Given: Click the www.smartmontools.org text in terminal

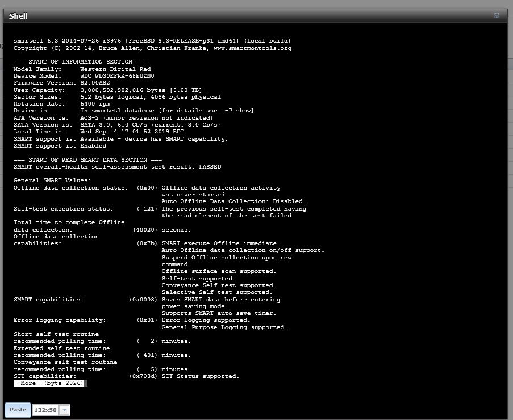Looking at the screenshot, I should click(x=252, y=48).
